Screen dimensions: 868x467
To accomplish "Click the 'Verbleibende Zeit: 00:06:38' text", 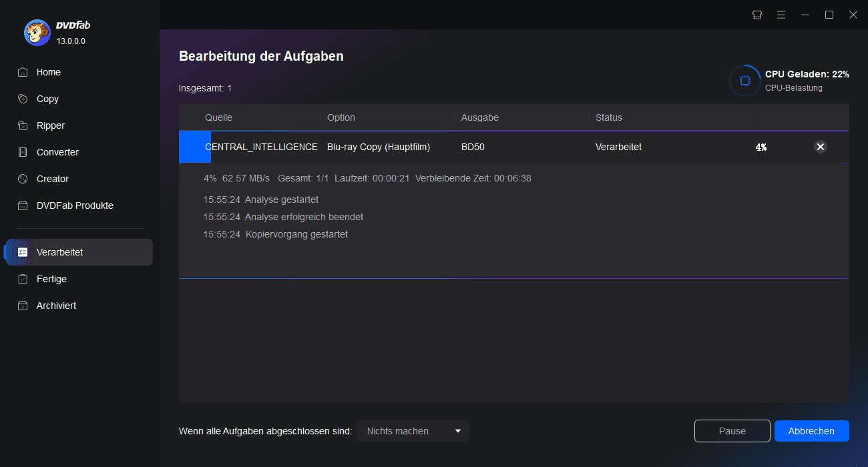I will [473, 178].
